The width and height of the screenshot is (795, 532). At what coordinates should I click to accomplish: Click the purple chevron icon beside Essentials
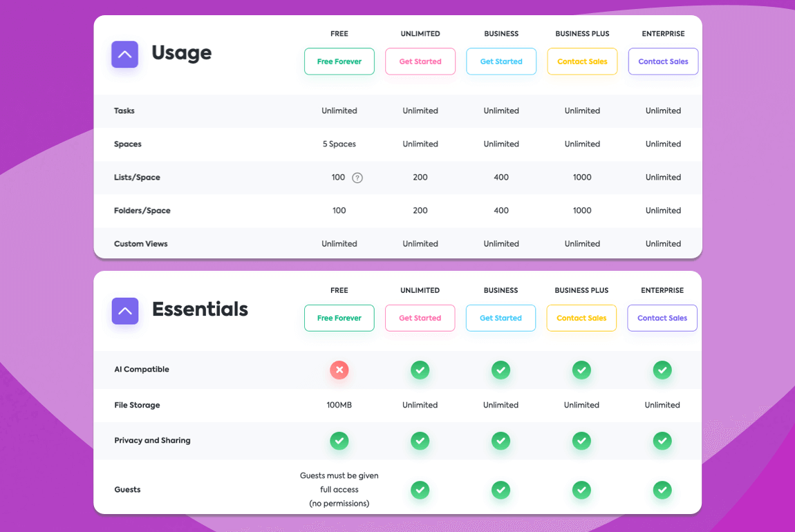coord(124,310)
